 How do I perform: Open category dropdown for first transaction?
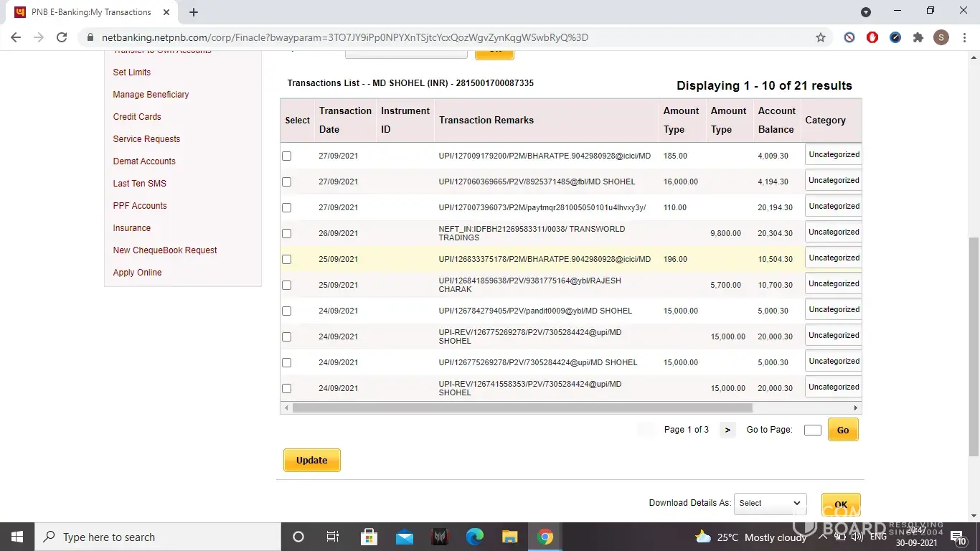point(833,155)
